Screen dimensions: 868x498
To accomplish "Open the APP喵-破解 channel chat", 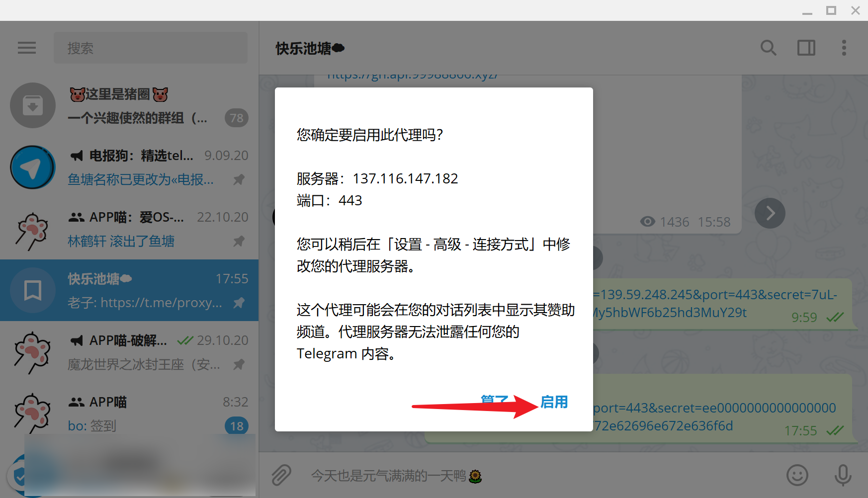I will pos(129,352).
